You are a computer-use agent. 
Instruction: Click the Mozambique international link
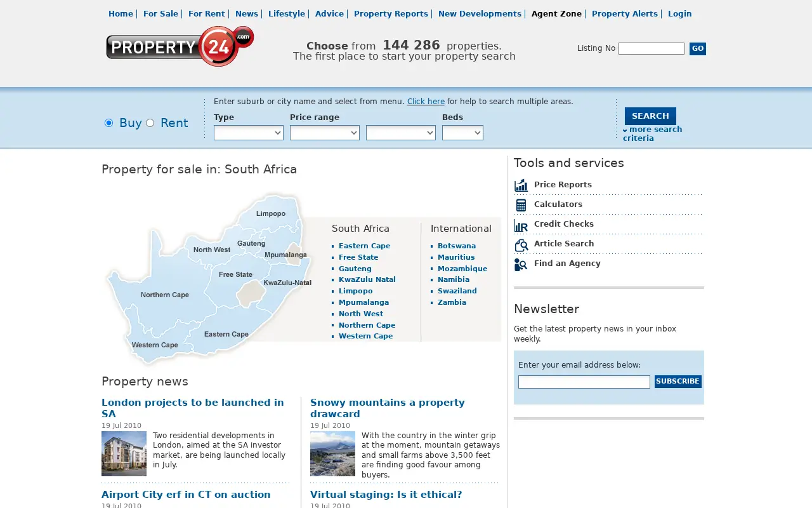pos(462,269)
